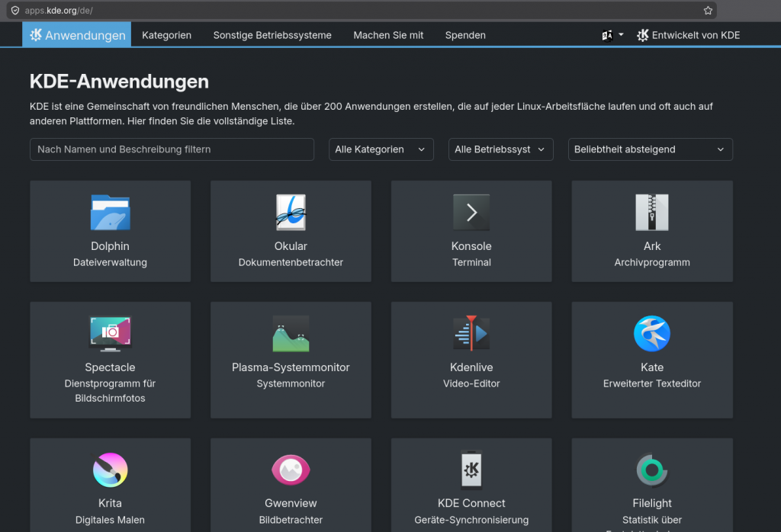Open the Dolphin file manager icon
The image size is (781, 532).
point(110,213)
